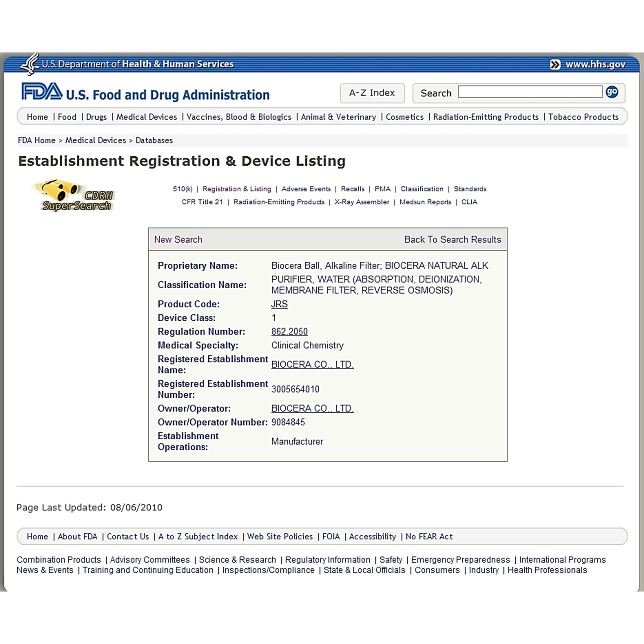The image size is (644, 644).
Task: Click the FDA logo icon
Action: point(42,92)
